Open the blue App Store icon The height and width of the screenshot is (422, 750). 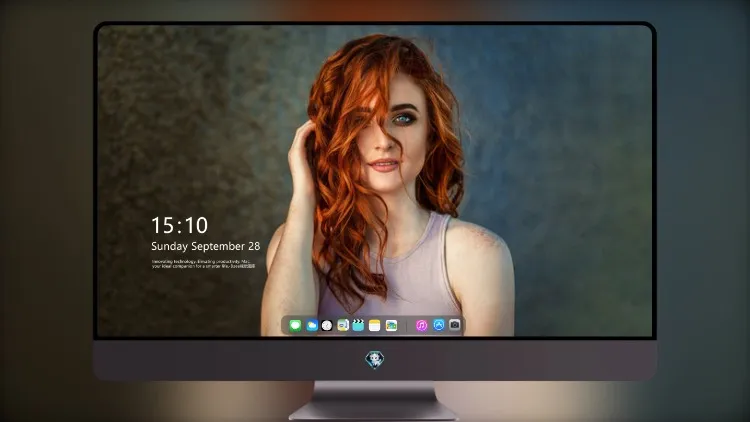pyautogui.click(x=439, y=325)
